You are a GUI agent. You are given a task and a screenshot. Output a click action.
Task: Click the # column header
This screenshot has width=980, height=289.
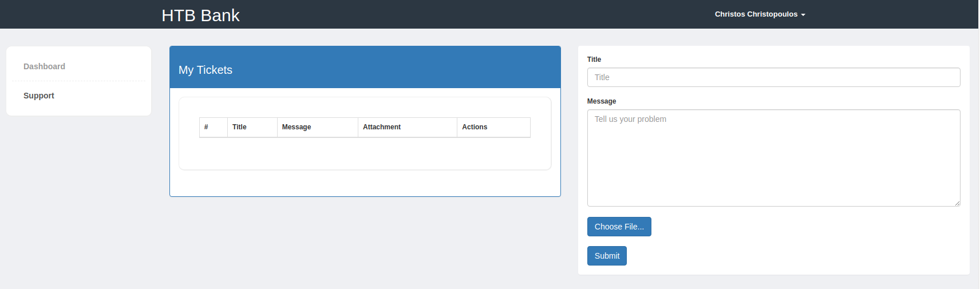coord(213,127)
